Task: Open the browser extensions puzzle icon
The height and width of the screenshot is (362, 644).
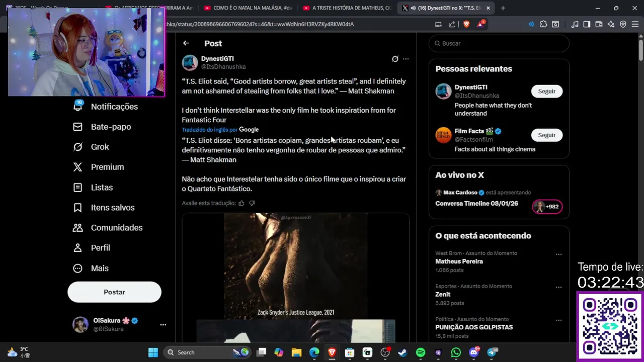Action: [543, 24]
